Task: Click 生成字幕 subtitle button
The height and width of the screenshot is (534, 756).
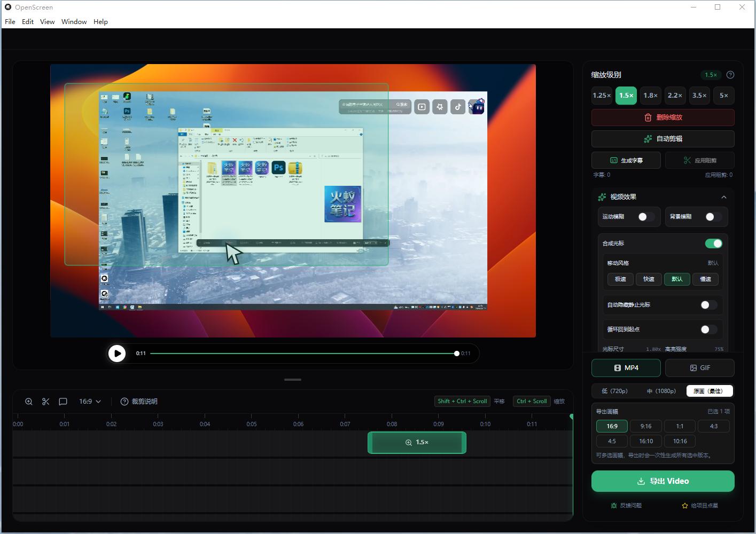Action: (x=626, y=160)
